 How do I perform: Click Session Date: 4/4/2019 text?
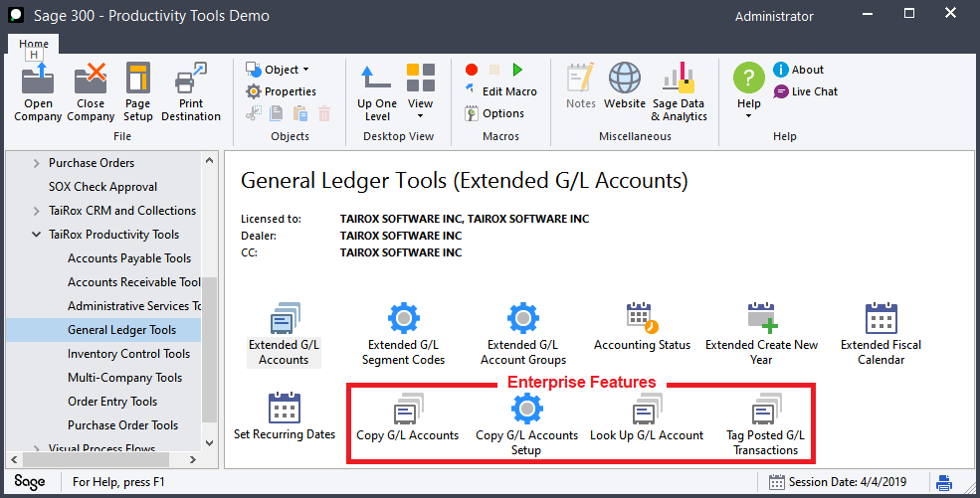point(848,482)
